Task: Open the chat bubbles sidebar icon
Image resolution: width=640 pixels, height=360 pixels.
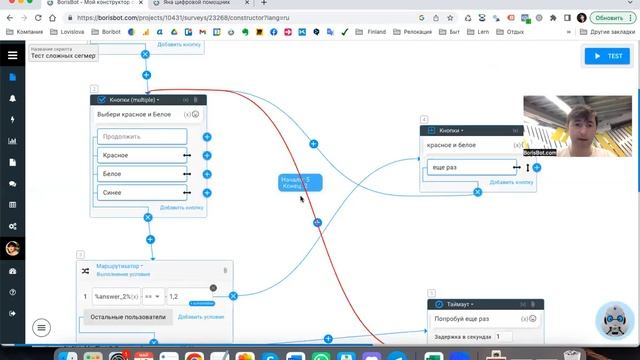Action: tap(13, 184)
